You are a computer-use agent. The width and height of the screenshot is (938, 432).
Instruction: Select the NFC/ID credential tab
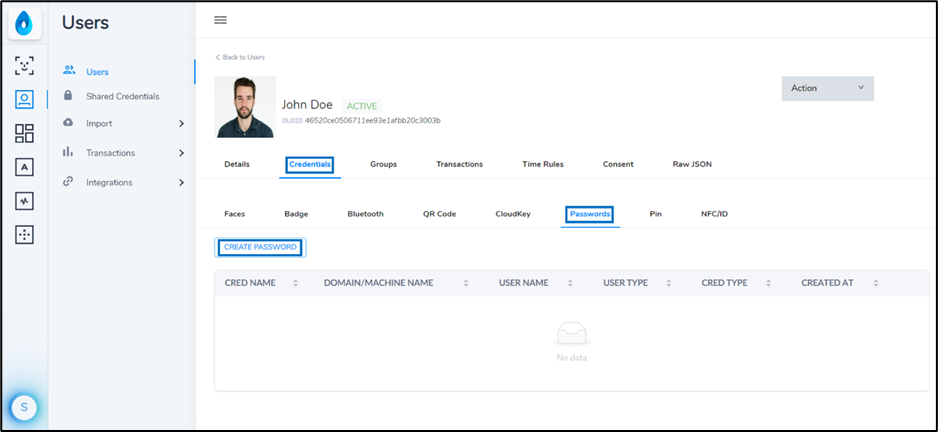pos(714,214)
